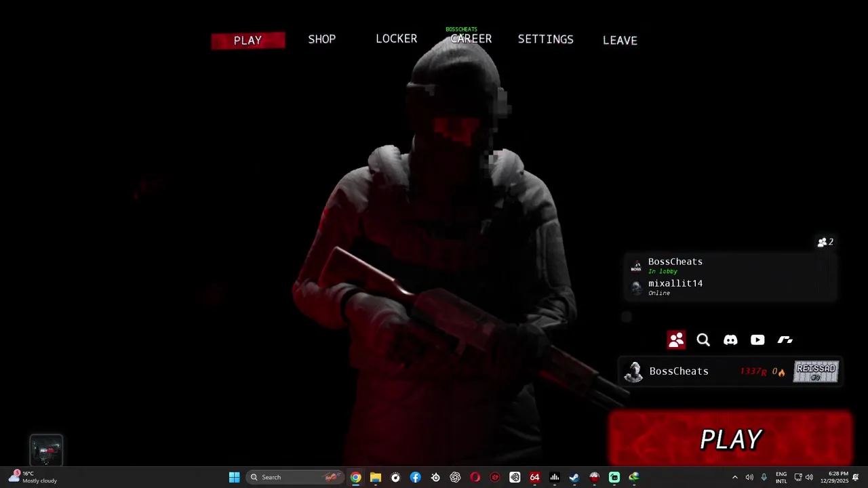Click the party member count icon
The width and height of the screenshot is (868, 488).
(x=825, y=242)
